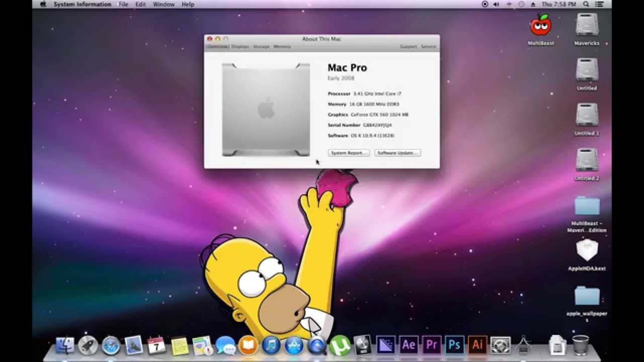Open iBooks orange icon in dock
The height and width of the screenshot is (362, 644).
pos(248,345)
